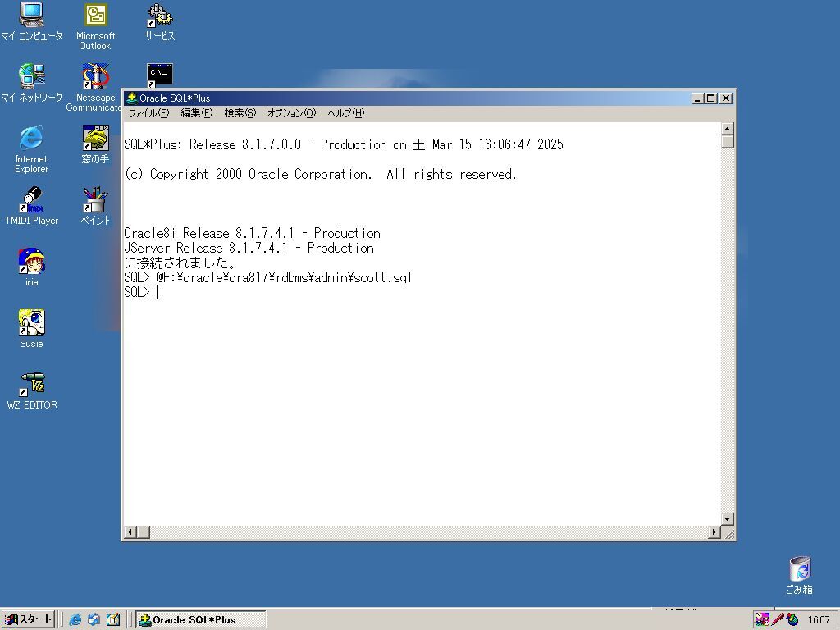Open the オプション(O) menu
840x630 pixels.
click(x=292, y=113)
